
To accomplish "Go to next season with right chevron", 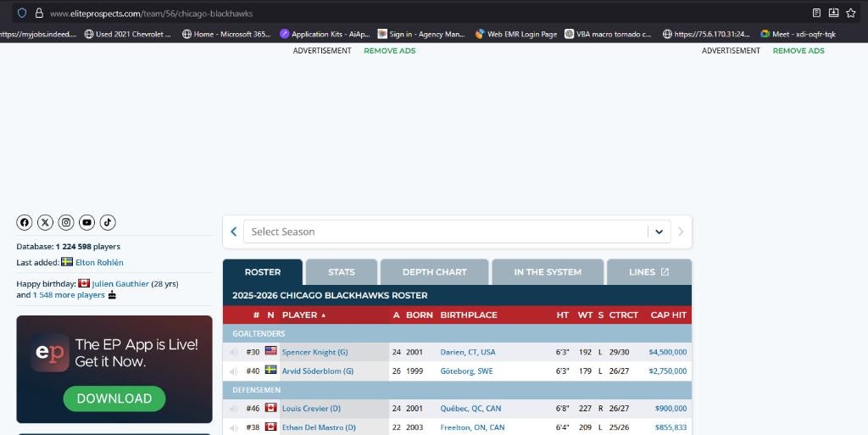I will click(681, 231).
